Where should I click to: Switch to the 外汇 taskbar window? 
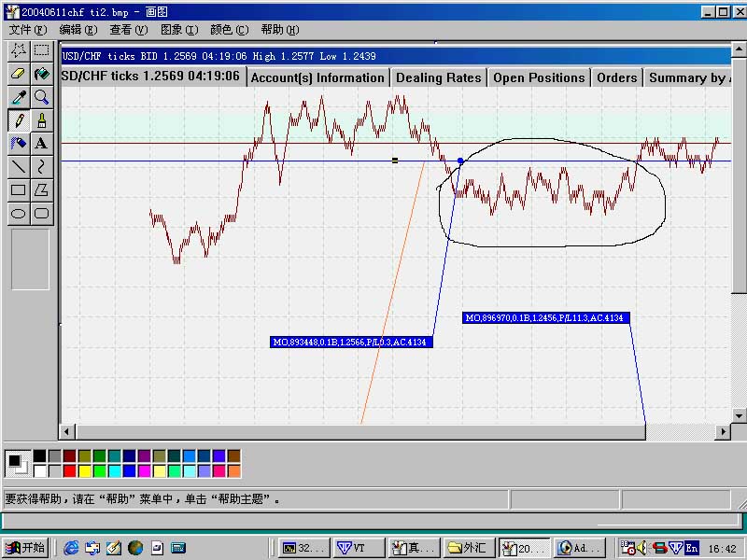coord(466,548)
